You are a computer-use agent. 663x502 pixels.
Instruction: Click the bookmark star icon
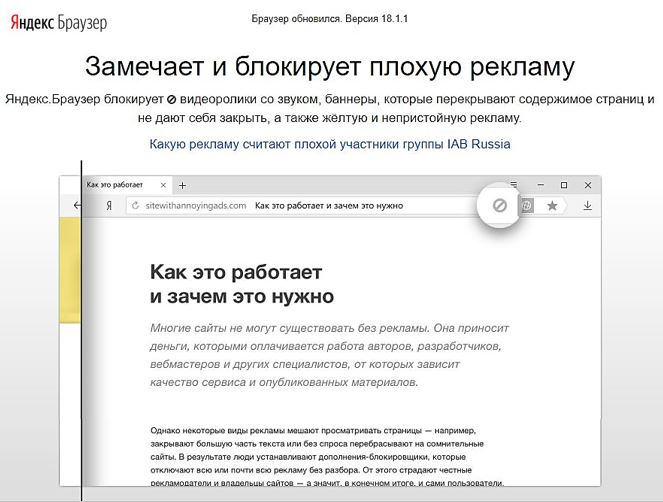(552, 206)
